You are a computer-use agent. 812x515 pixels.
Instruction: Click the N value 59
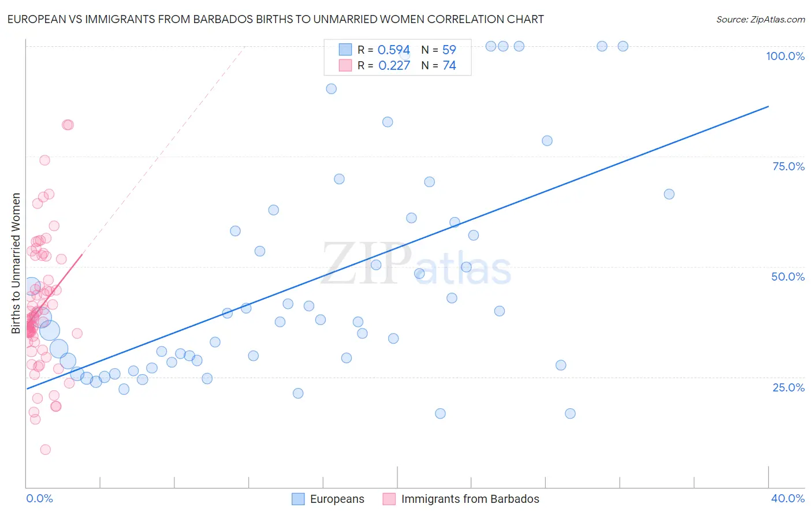tap(449, 50)
